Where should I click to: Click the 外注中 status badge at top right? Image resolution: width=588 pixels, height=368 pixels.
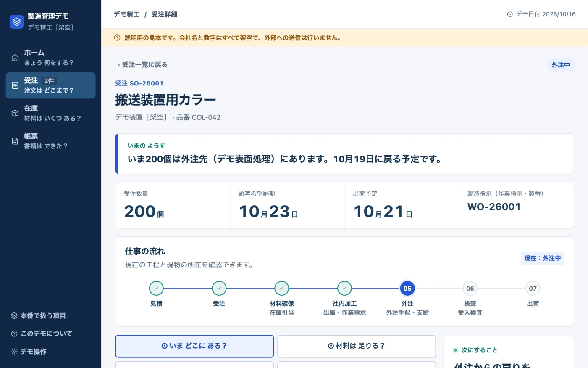tap(561, 65)
